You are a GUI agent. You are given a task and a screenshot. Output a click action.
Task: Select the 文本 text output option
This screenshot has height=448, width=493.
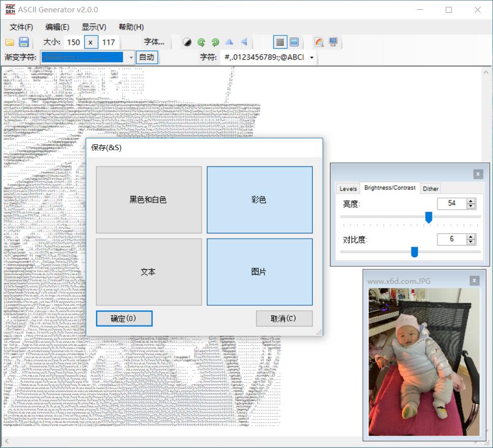click(148, 272)
